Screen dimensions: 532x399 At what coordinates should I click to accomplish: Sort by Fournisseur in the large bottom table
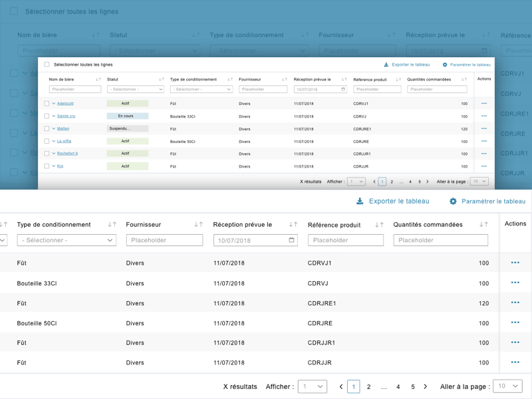[198, 224]
